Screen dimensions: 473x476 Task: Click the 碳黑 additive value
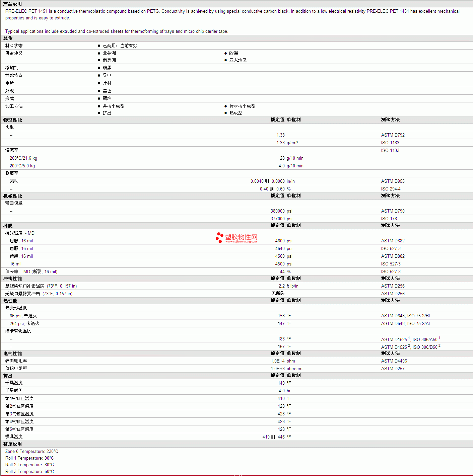[107, 68]
